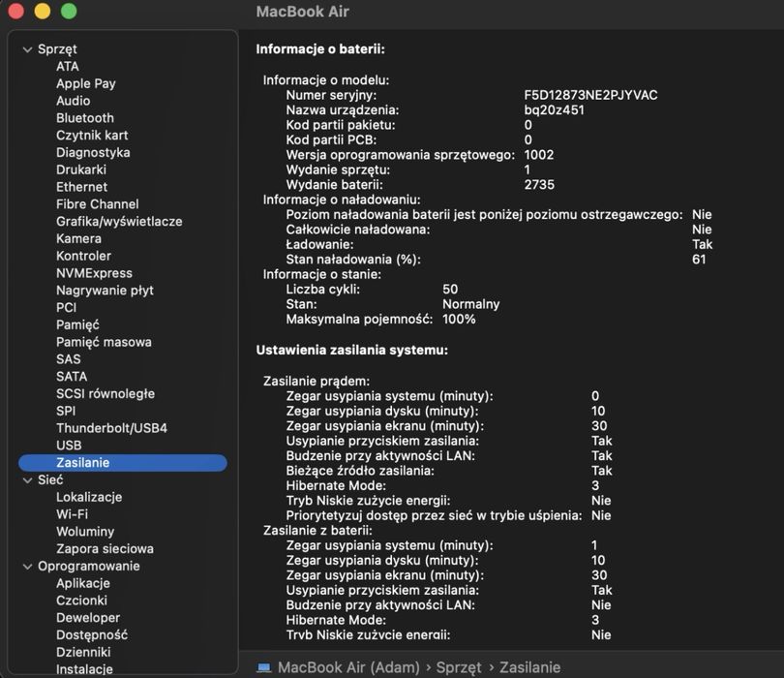Open Aplikacje under Oprogramowanie
Screen dimensions: 784x678
click(83, 583)
